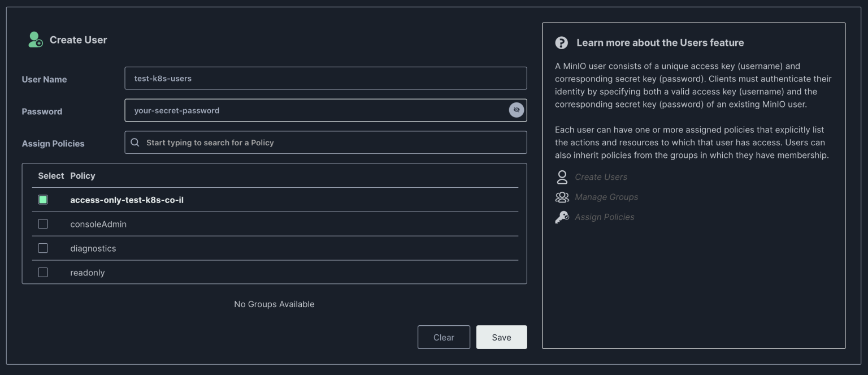Image resolution: width=868 pixels, height=375 pixels.
Task: Open the Assign Policies help link
Action: 604,217
